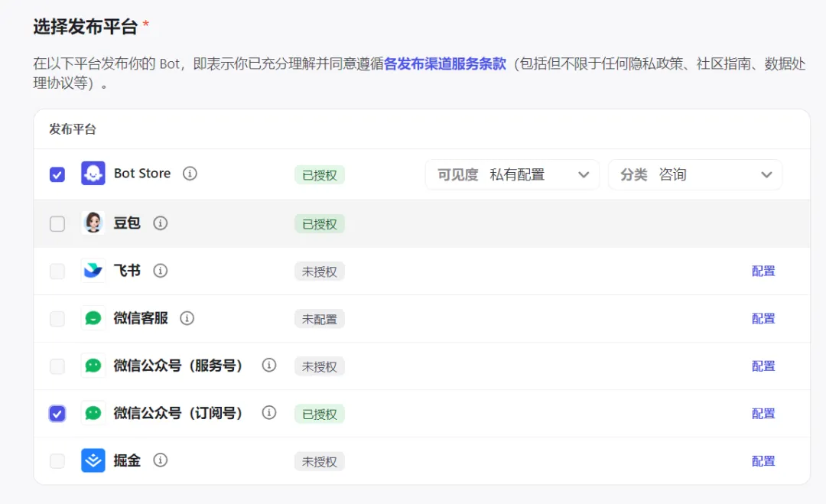This screenshot has width=826, height=504.
Task: Click info icon next to 掘金
Action: [160, 460]
